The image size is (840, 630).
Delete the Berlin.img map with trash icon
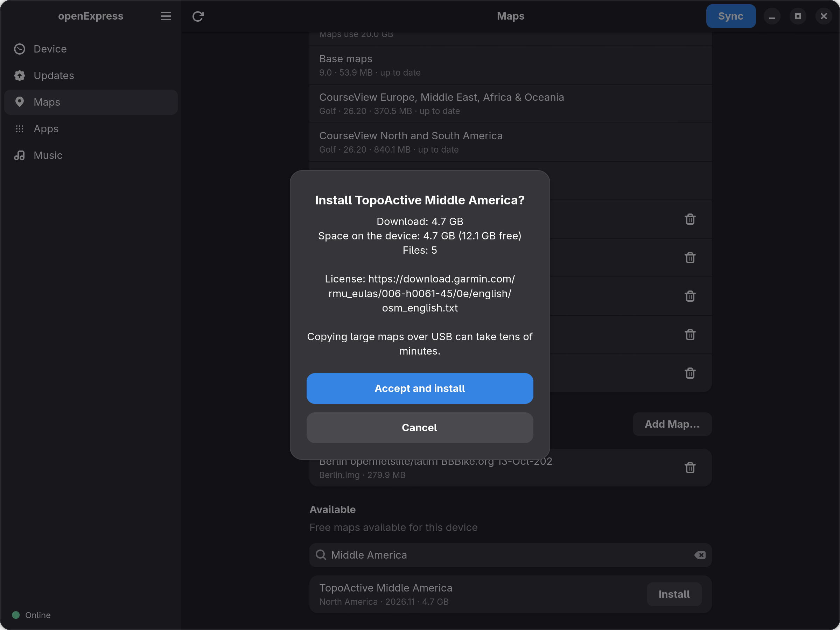pos(690,468)
